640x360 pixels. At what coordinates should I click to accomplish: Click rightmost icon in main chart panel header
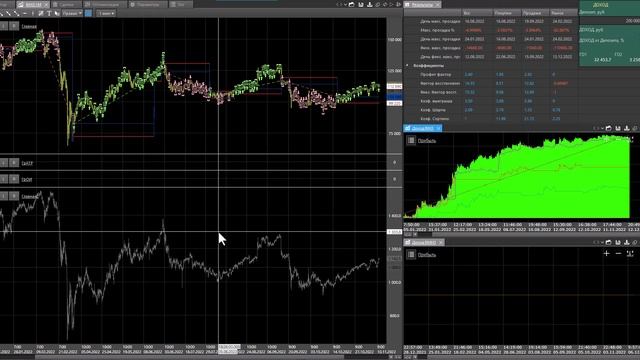(398, 4)
